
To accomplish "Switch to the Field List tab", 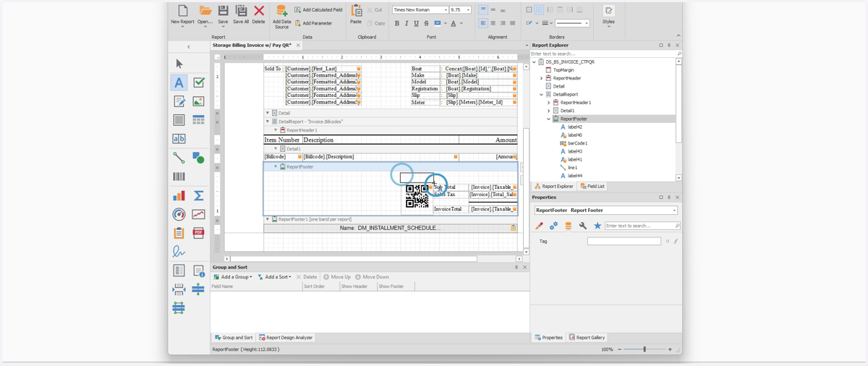I will tap(592, 187).
